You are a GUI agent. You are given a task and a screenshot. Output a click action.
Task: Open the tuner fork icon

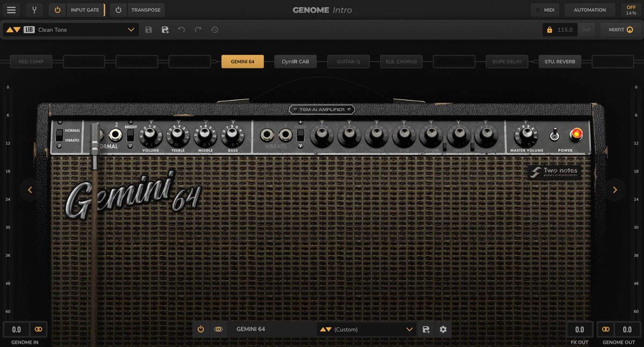[34, 10]
